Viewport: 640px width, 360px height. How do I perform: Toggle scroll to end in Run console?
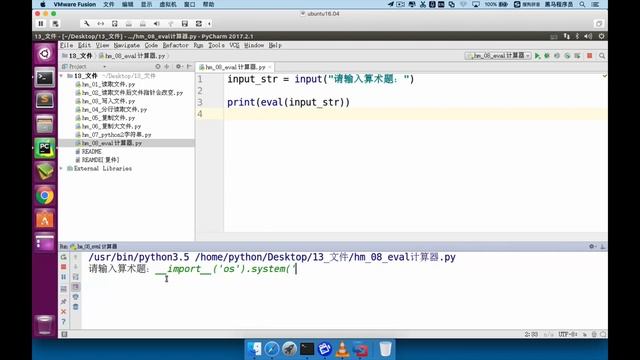tap(76, 287)
